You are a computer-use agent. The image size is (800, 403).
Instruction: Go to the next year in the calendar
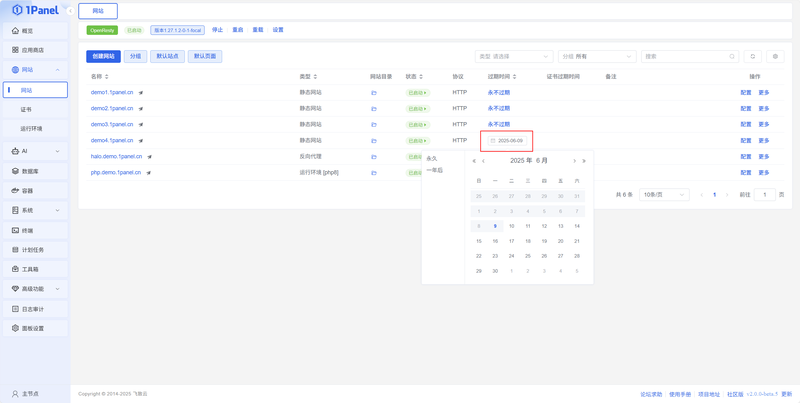[x=584, y=161]
